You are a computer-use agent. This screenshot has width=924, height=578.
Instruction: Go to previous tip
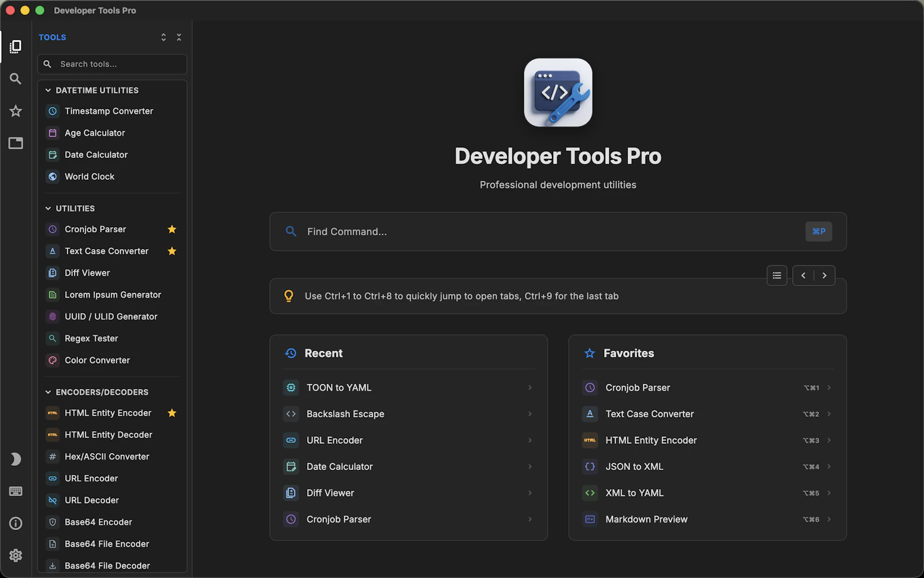coord(803,276)
